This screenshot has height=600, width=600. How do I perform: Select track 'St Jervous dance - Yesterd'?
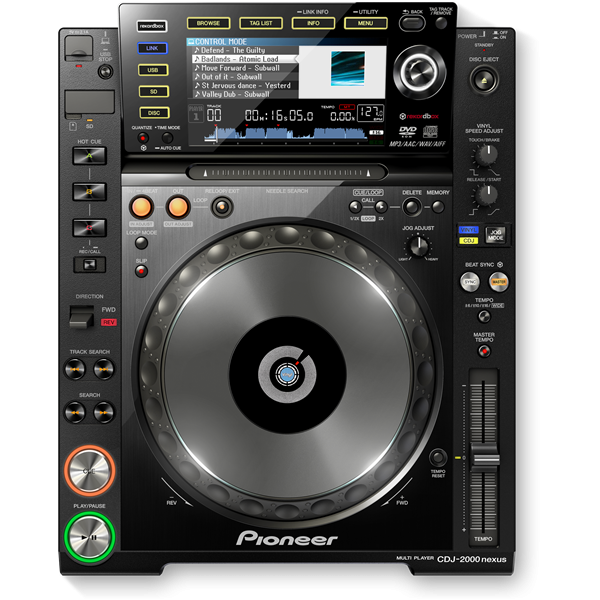(x=244, y=85)
